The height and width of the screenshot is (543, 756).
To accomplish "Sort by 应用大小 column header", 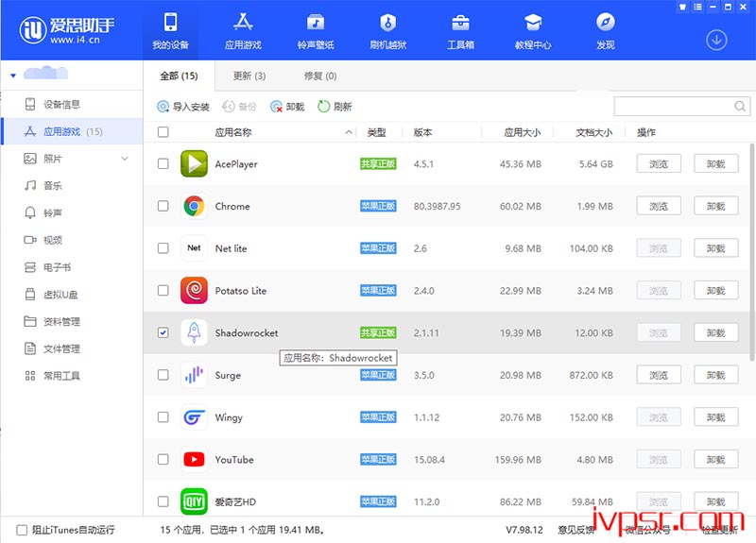I will (x=523, y=132).
